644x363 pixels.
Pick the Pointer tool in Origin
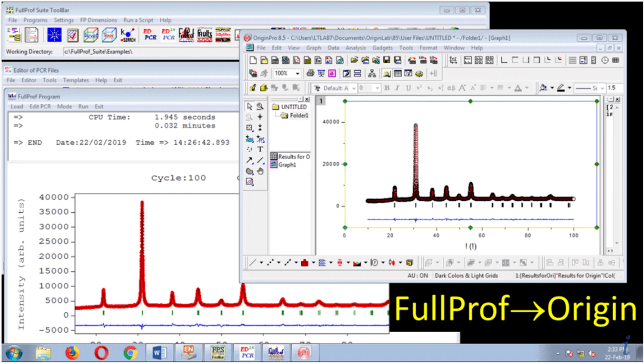(249, 107)
